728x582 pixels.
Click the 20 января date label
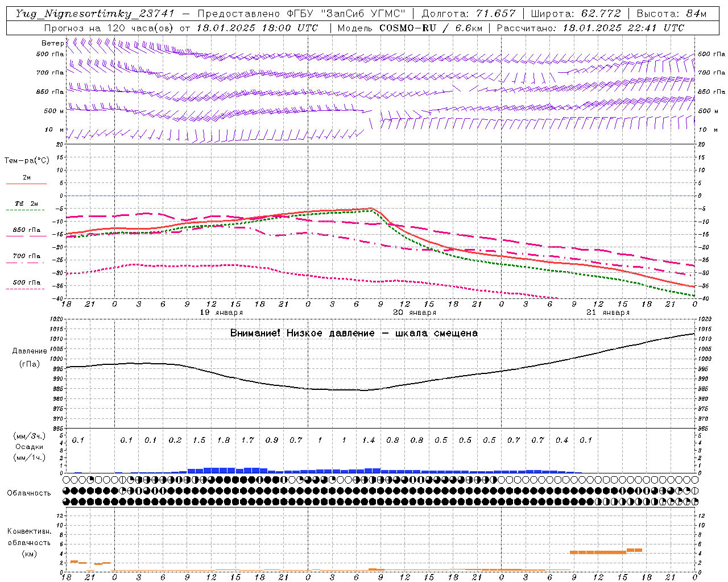(x=415, y=313)
